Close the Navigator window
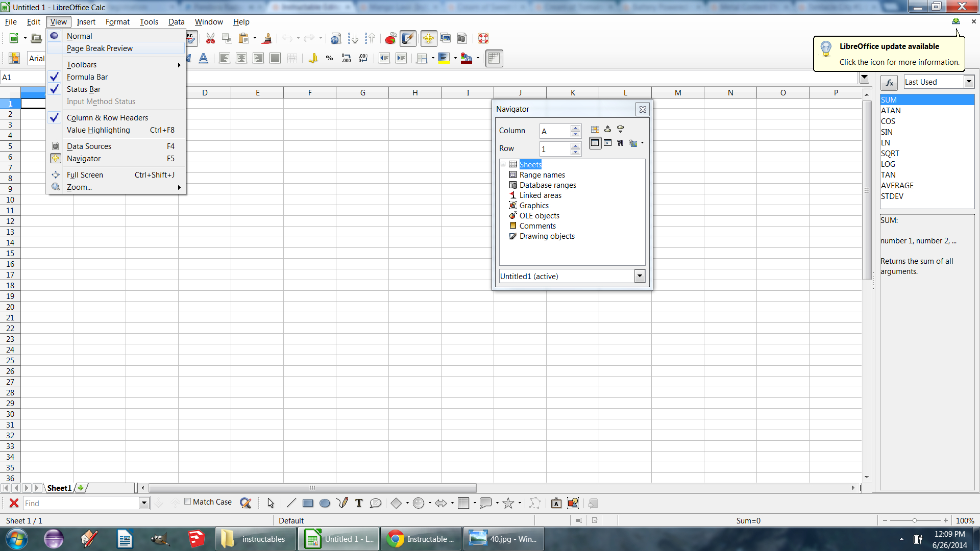This screenshot has height=551, width=980. point(643,109)
